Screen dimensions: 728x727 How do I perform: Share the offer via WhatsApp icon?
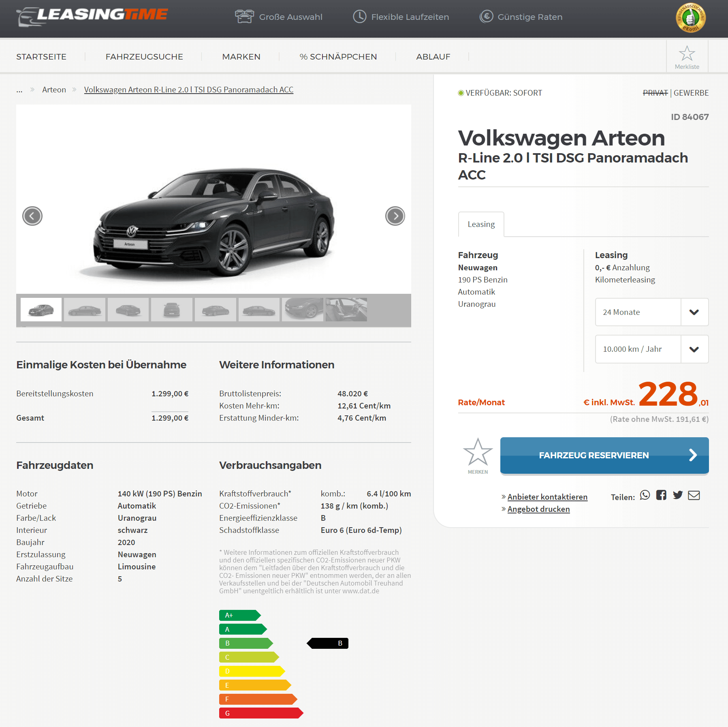(x=645, y=495)
